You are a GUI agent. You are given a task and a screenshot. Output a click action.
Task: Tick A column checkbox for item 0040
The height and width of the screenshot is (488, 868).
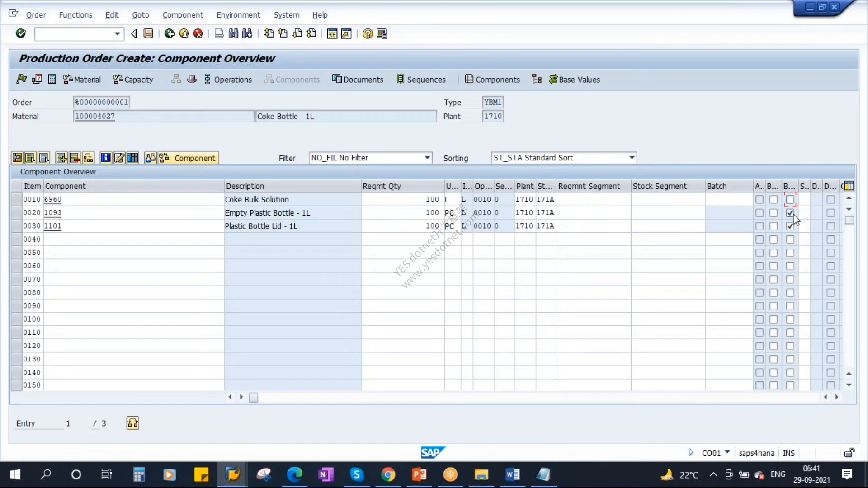pos(759,239)
